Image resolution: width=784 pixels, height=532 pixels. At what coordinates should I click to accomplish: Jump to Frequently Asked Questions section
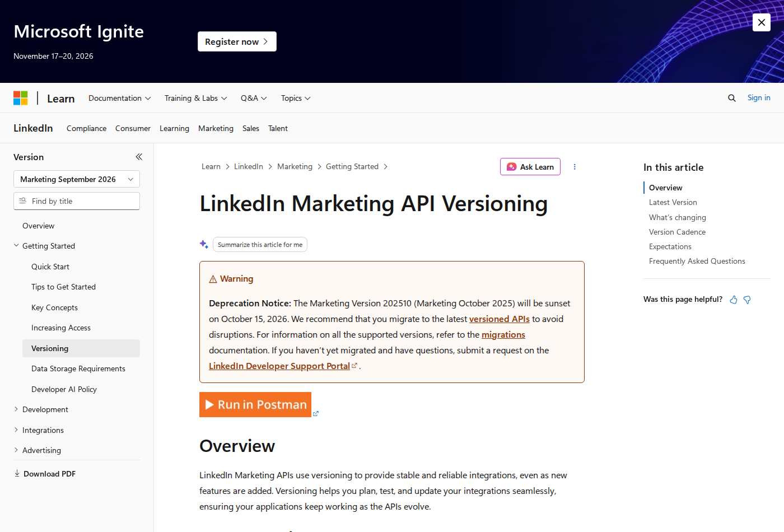point(697,261)
